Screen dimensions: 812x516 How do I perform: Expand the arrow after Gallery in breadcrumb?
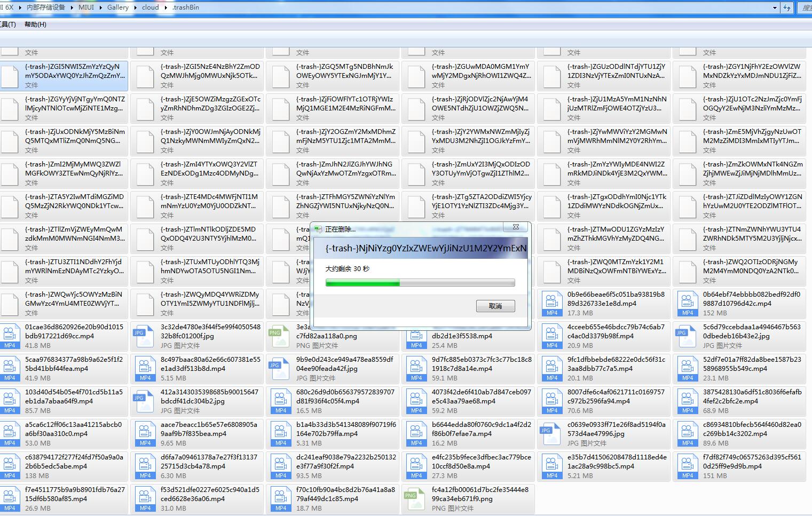coord(136,7)
